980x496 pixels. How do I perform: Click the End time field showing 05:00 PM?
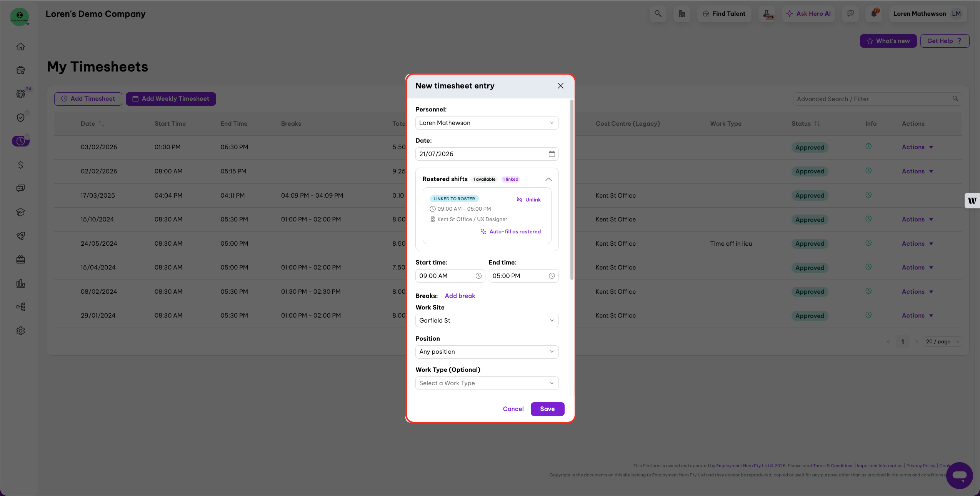point(524,276)
